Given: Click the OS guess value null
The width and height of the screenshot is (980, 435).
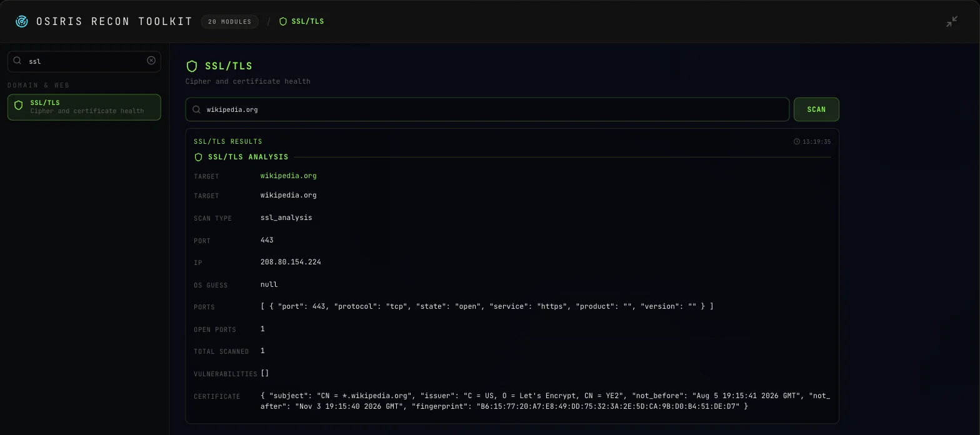Looking at the screenshot, I should pos(269,284).
